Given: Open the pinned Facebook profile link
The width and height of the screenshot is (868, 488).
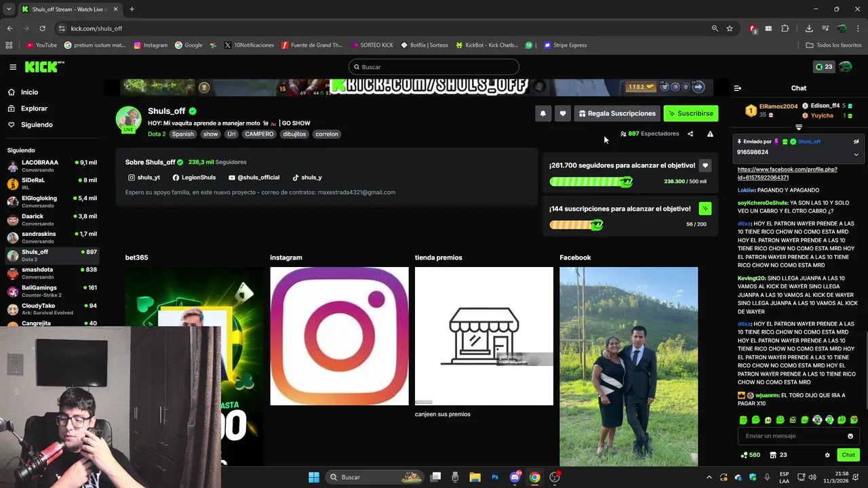Looking at the screenshot, I should (x=787, y=174).
